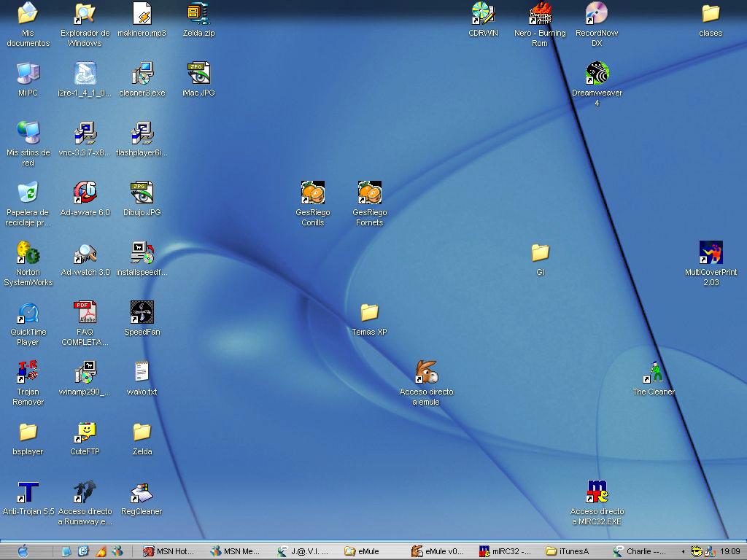Select the Norton SystemWorks shortcut
The width and height of the screenshot is (747, 560).
(28, 253)
